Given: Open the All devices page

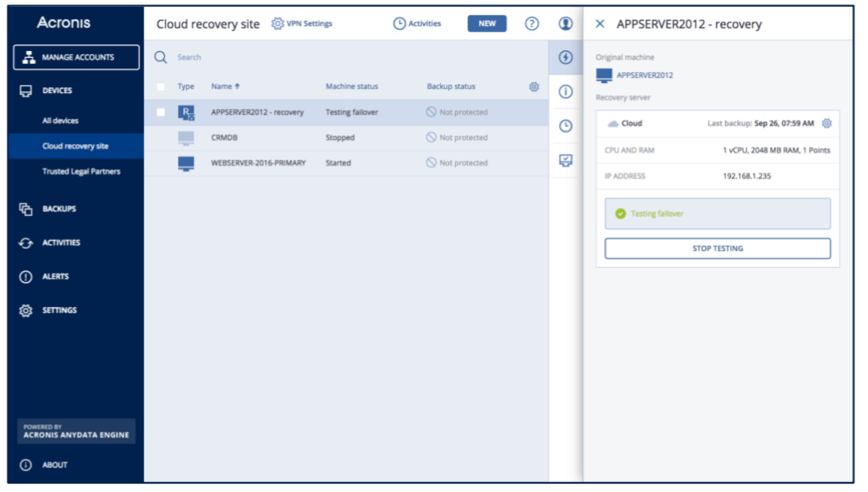Looking at the screenshot, I should 60,120.
